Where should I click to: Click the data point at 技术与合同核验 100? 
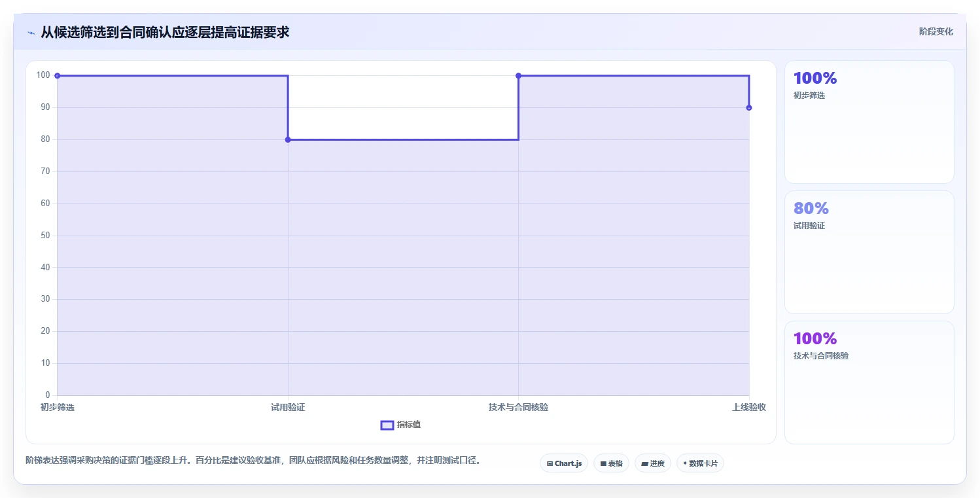click(518, 76)
